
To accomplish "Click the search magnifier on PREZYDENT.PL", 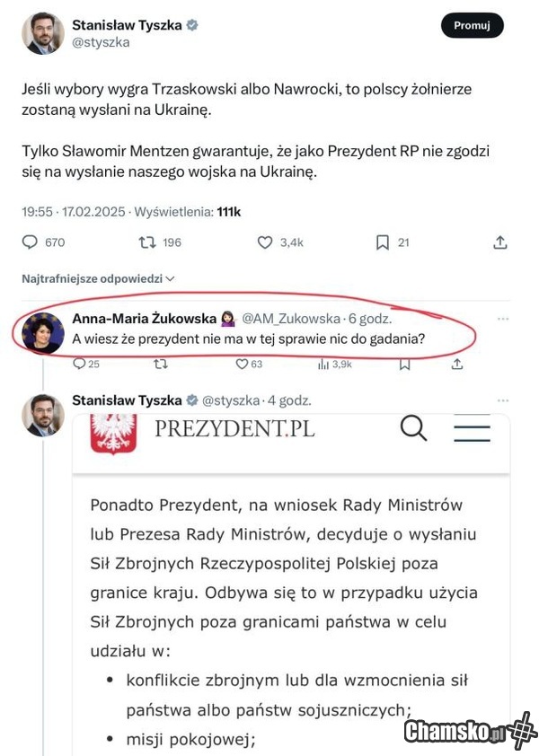I will [x=413, y=429].
